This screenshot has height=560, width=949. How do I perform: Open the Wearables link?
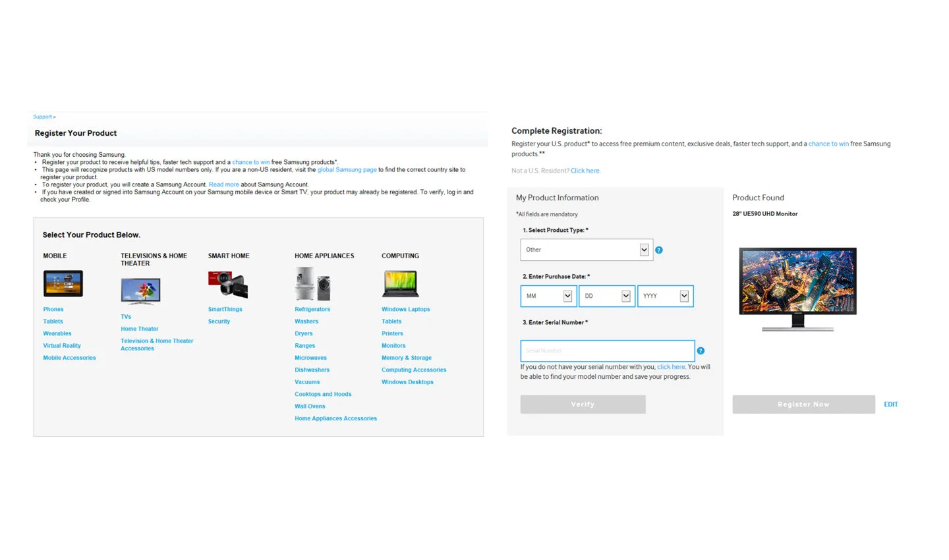(x=57, y=334)
